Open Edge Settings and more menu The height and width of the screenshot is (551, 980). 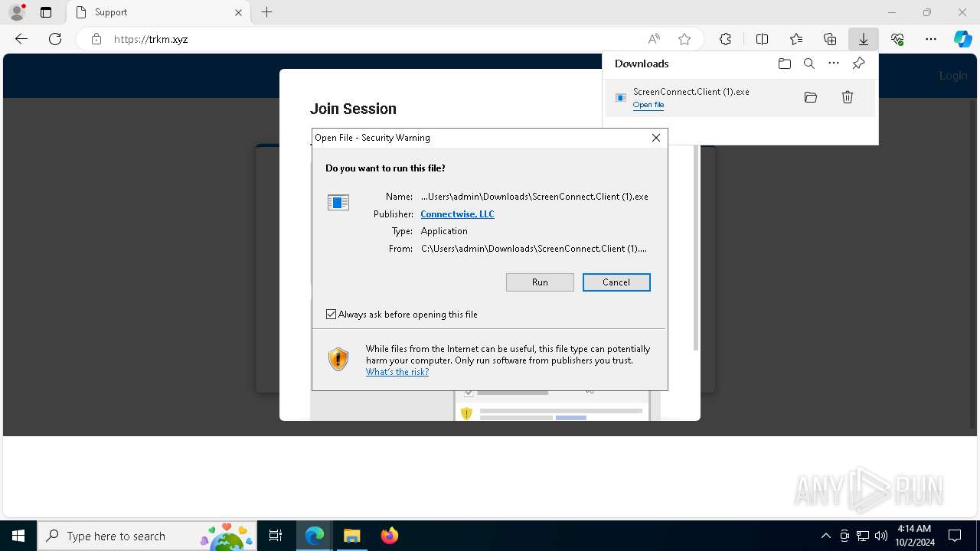931,39
